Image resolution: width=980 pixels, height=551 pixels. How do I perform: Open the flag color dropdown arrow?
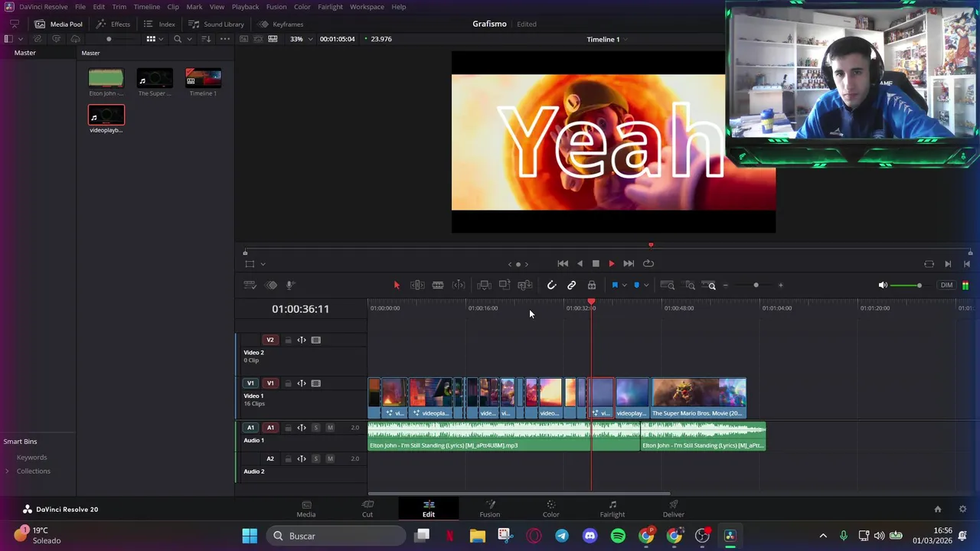tap(625, 285)
